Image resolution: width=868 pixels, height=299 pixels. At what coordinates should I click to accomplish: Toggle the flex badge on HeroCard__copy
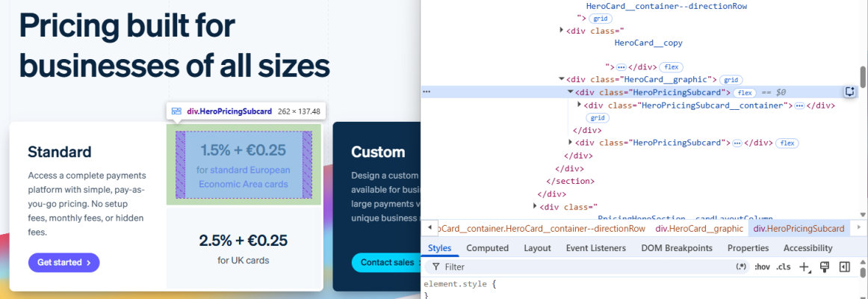coord(671,67)
